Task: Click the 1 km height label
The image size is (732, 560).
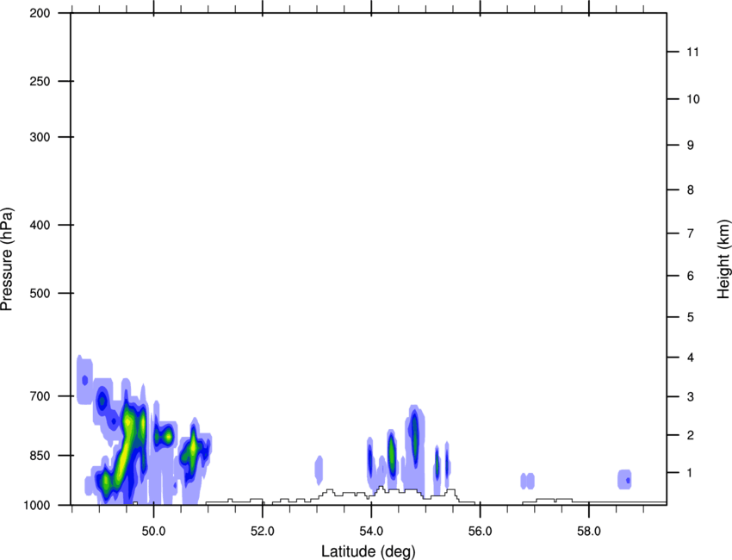Action: 690,473
